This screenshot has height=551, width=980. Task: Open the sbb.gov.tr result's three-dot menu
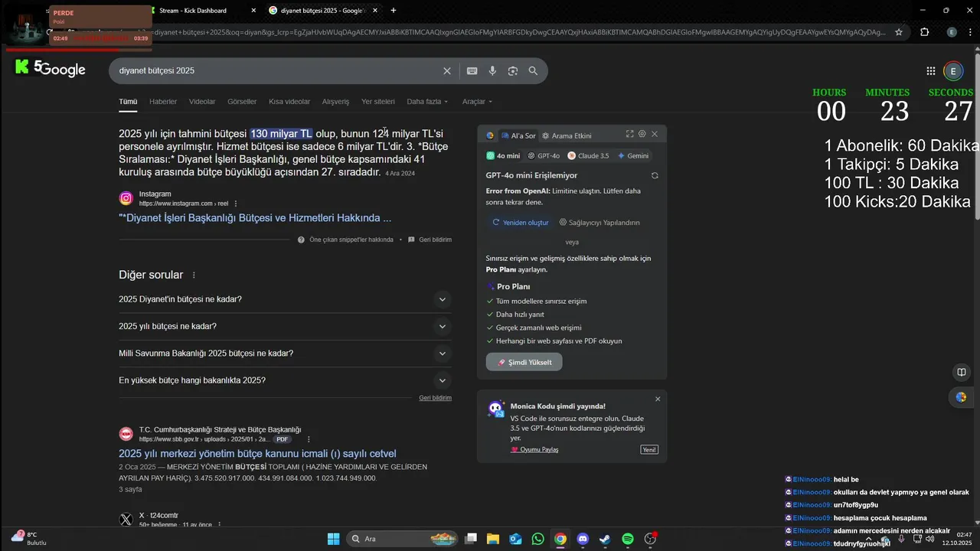tap(309, 439)
